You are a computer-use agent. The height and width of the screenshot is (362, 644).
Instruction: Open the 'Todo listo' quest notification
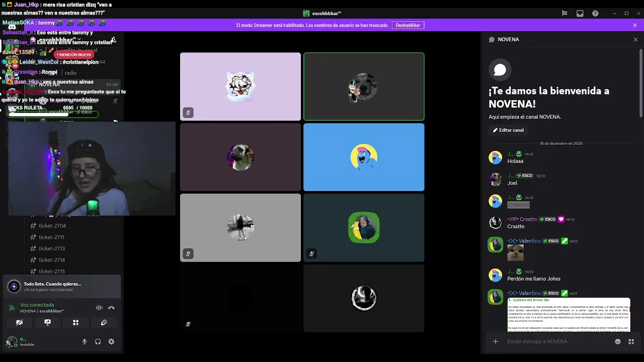[x=62, y=287]
